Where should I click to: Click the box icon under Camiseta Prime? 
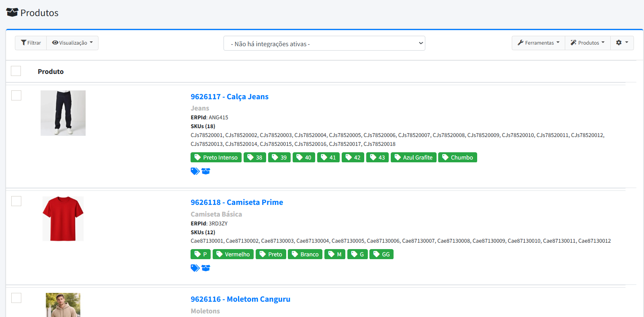[x=206, y=268]
